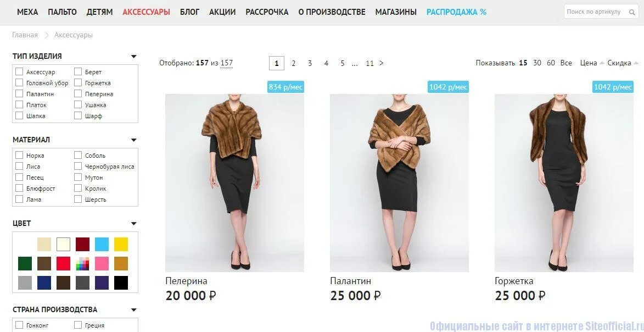Image resolution: width=644 pixels, height=332 pixels.
Task: Open the Пелерина product photo
Action: pyautogui.click(x=234, y=182)
